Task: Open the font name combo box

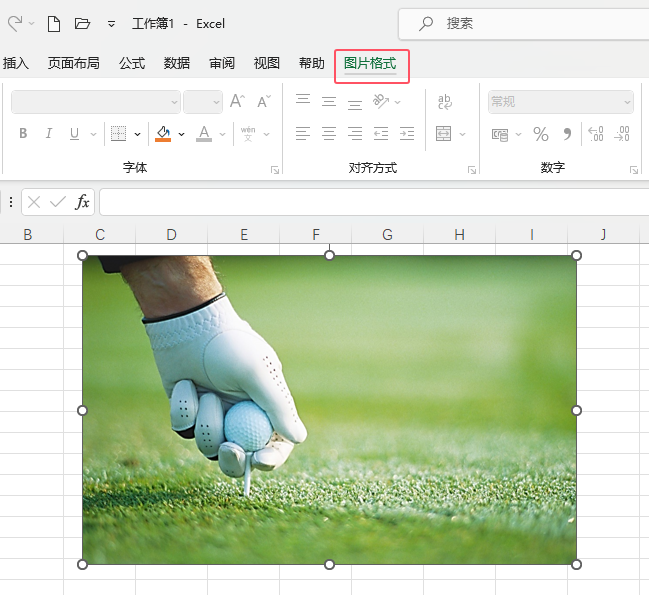Action: pos(96,102)
